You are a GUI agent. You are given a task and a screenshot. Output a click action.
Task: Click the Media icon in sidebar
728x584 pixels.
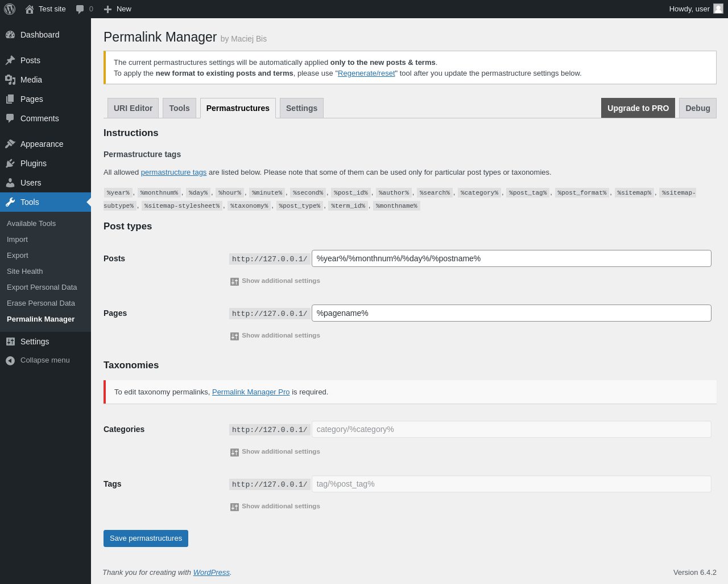point(10,80)
